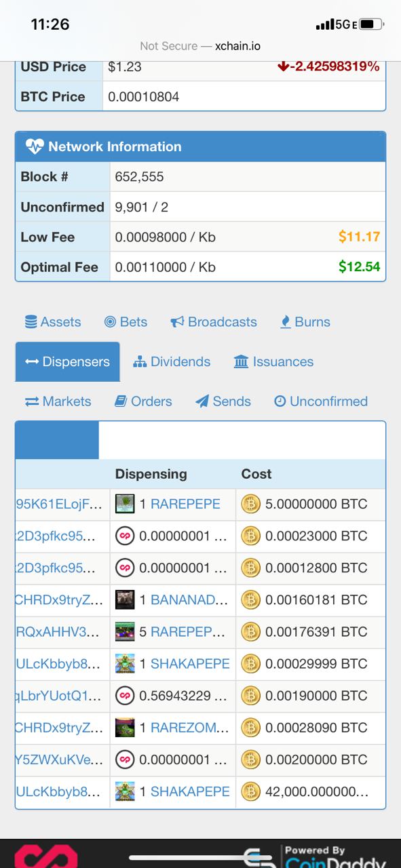Open the Assets tab

click(x=53, y=322)
